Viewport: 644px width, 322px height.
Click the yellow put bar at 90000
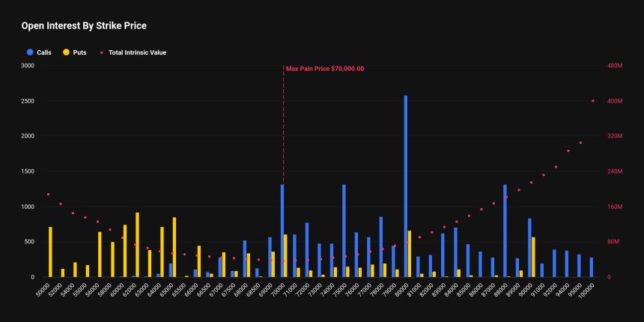[533, 257]
